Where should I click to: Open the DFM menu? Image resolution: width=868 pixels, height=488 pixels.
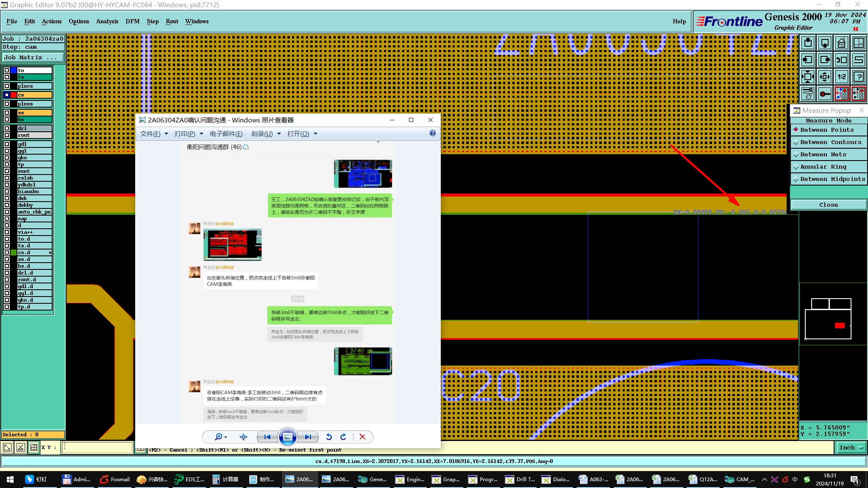(132, 21)
